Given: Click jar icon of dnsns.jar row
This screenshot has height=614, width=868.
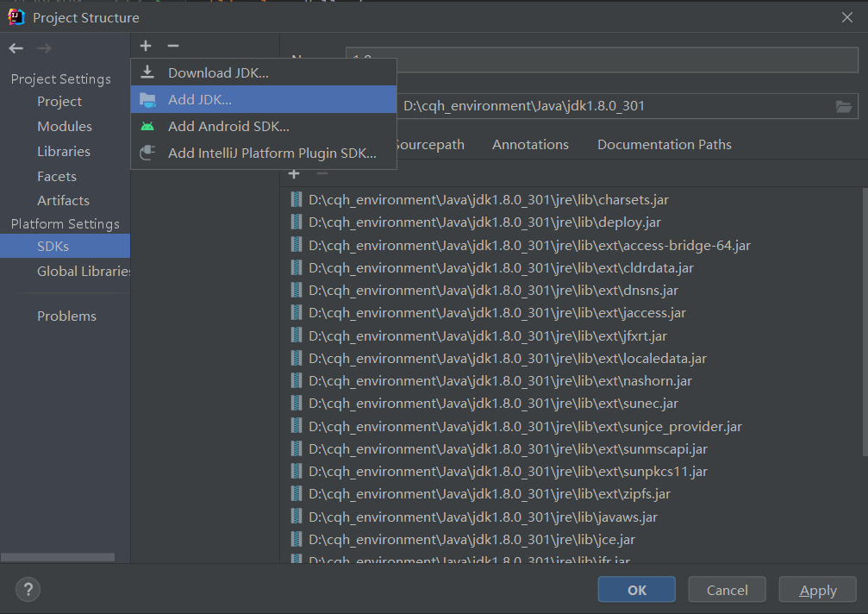Looking at the screenshot, I should 297,290.
